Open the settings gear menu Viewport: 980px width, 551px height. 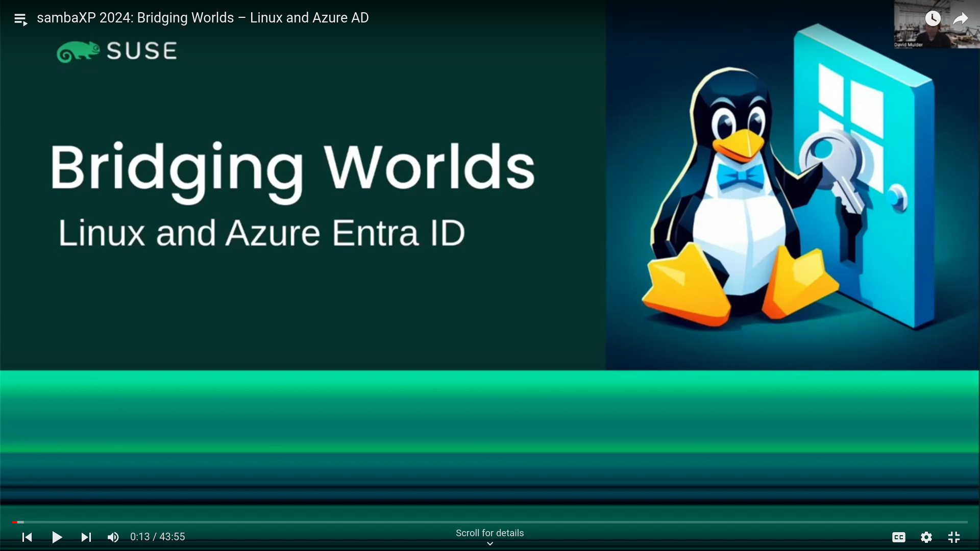coord(926,537)
